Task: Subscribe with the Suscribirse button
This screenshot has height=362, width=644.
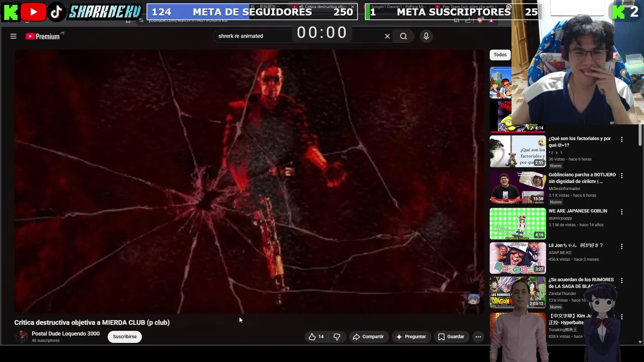Action: click(125, 337)
